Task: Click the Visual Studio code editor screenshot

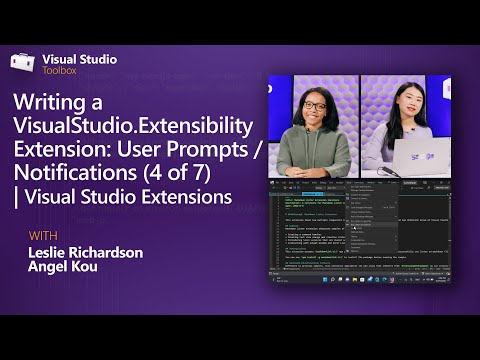Action: pyautogui.click(x=360, y=231)
